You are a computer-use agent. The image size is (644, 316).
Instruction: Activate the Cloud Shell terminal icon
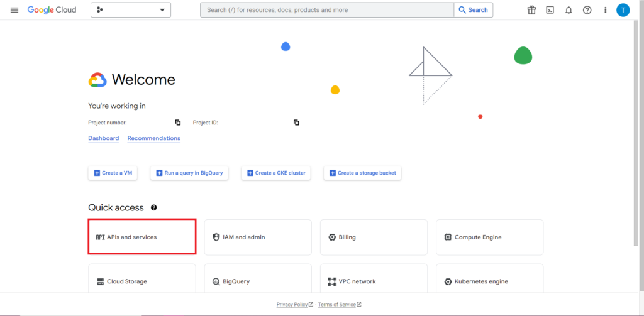[x=550, y=10]
